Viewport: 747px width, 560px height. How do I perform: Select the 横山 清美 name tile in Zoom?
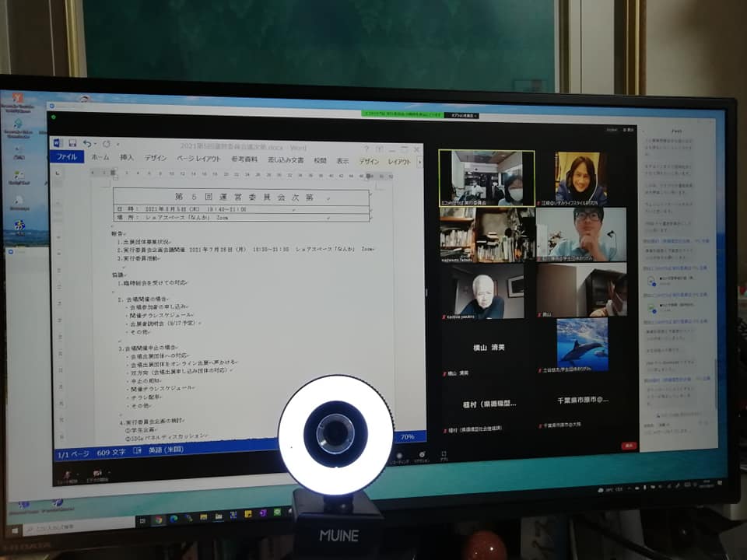click(489, 348)
